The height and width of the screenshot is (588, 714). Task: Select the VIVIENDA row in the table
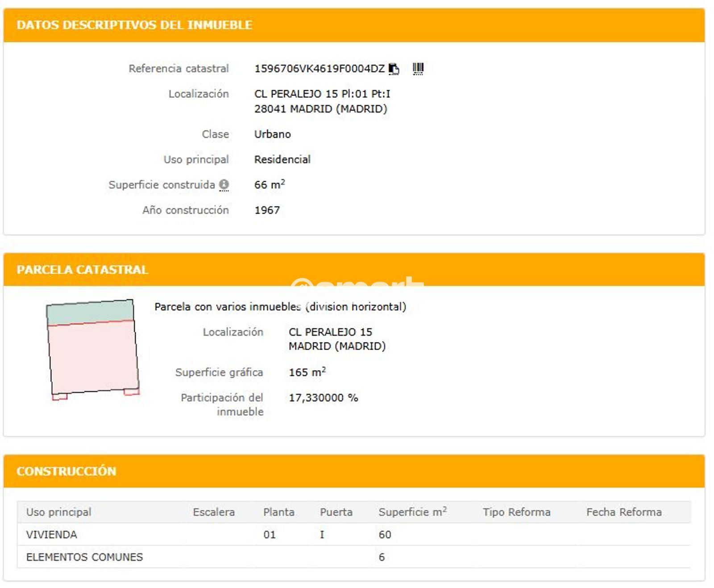51,534
